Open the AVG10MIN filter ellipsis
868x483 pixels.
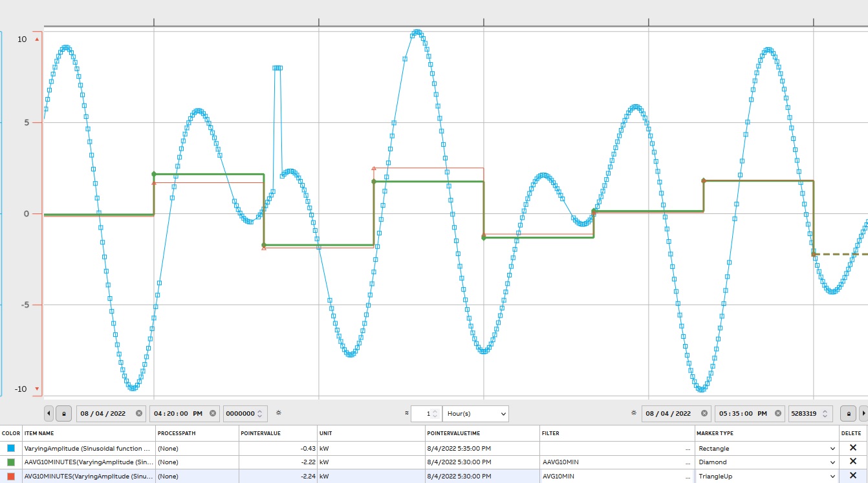(x=689, y=478)
